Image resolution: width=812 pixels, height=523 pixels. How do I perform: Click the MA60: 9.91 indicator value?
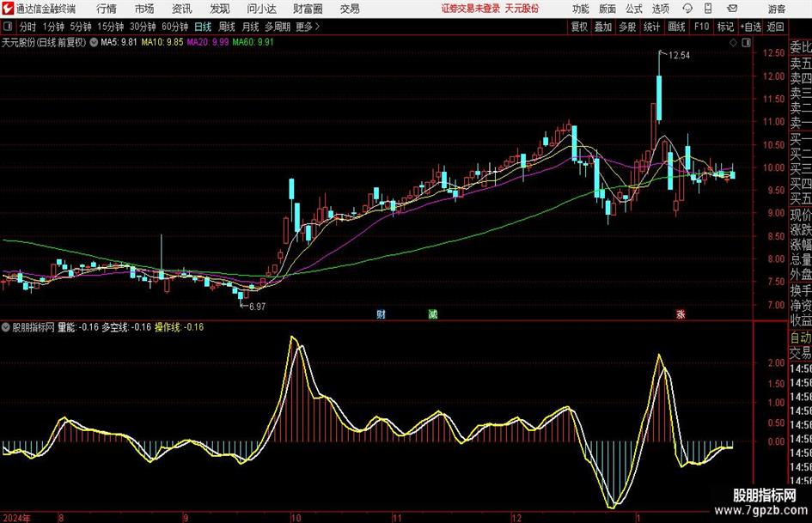(253, 42)
